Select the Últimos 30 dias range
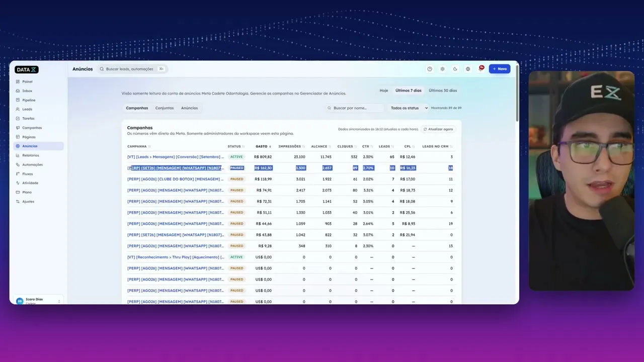Image resolution: width=644 pixels, height=362 pixels. tap(443, 90)
